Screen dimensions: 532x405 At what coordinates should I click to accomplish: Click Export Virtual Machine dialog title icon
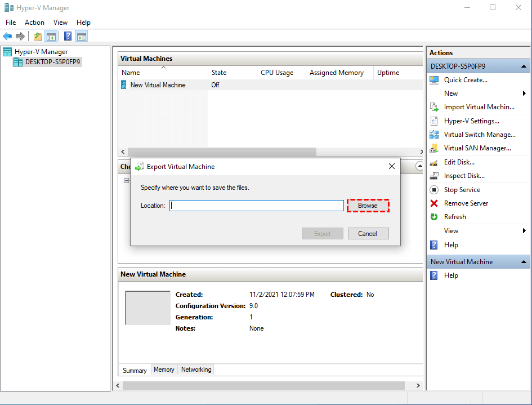click(x=140, y=167)
